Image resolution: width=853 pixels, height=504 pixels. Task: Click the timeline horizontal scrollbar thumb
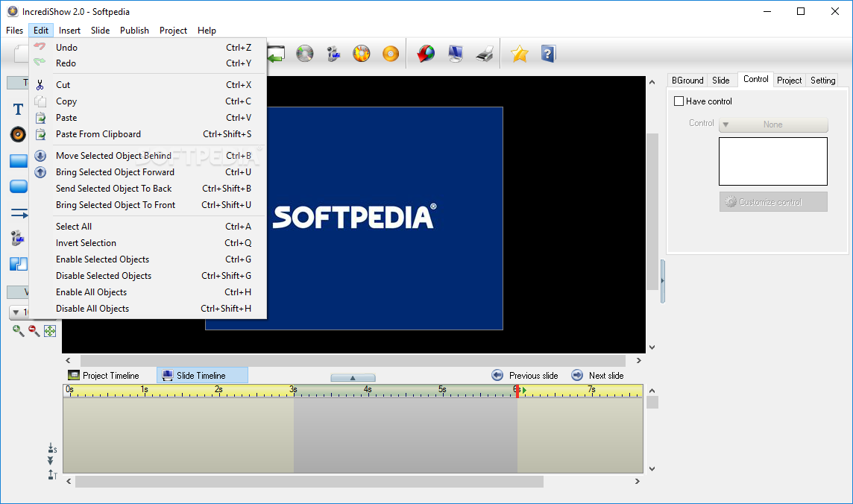[309, 481]
